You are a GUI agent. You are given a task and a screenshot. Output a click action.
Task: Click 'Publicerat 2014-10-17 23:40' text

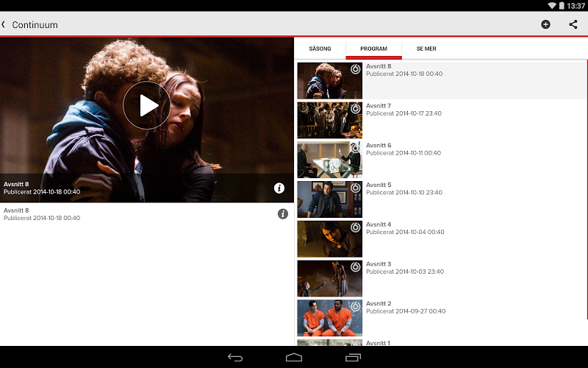tap(404, 113)
